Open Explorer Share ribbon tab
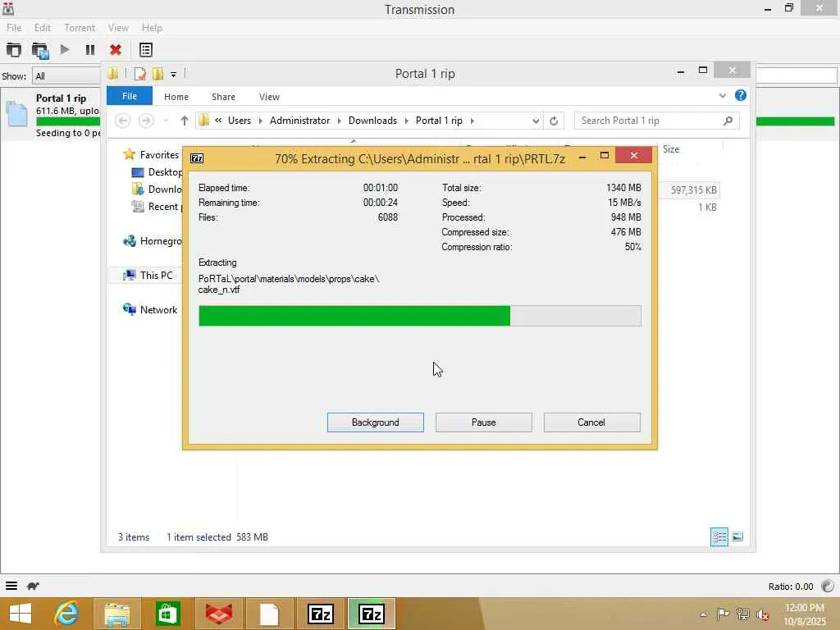 pos(223,97)
